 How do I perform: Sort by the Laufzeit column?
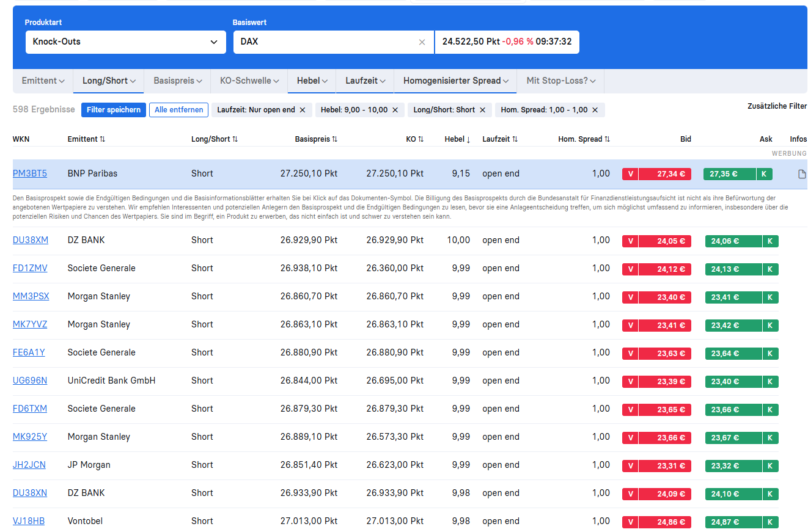500,139
